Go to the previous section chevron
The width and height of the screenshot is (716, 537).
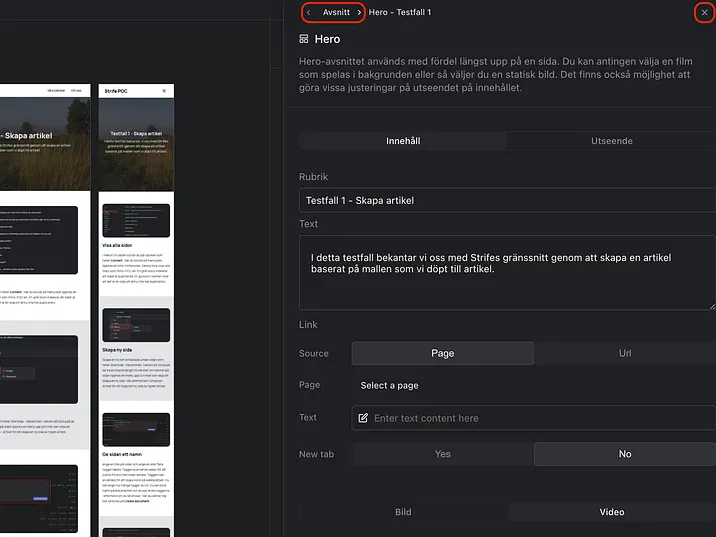tap(309, 12)
